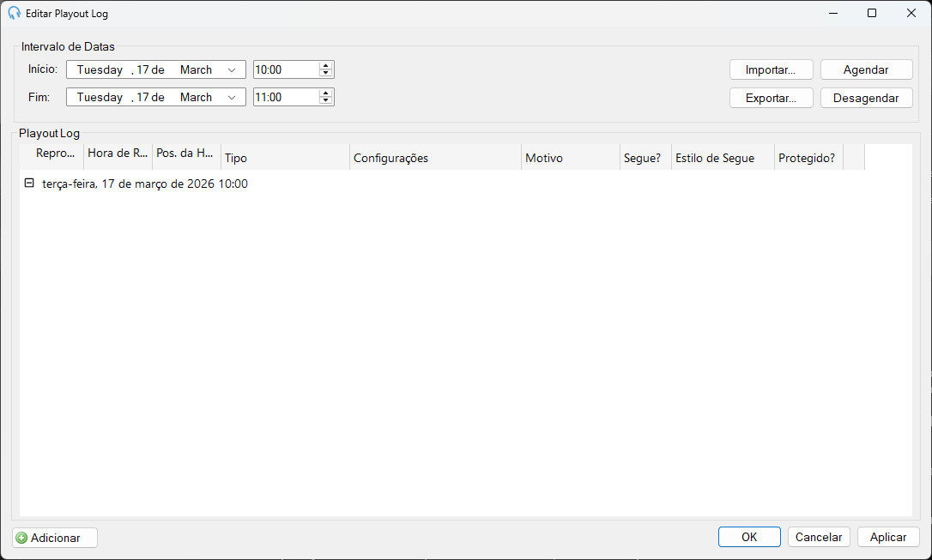Image resolution: width=932 pixels, height=560 pixels.
Task: Sort by the Tipo column header
Action: [285, 158]
